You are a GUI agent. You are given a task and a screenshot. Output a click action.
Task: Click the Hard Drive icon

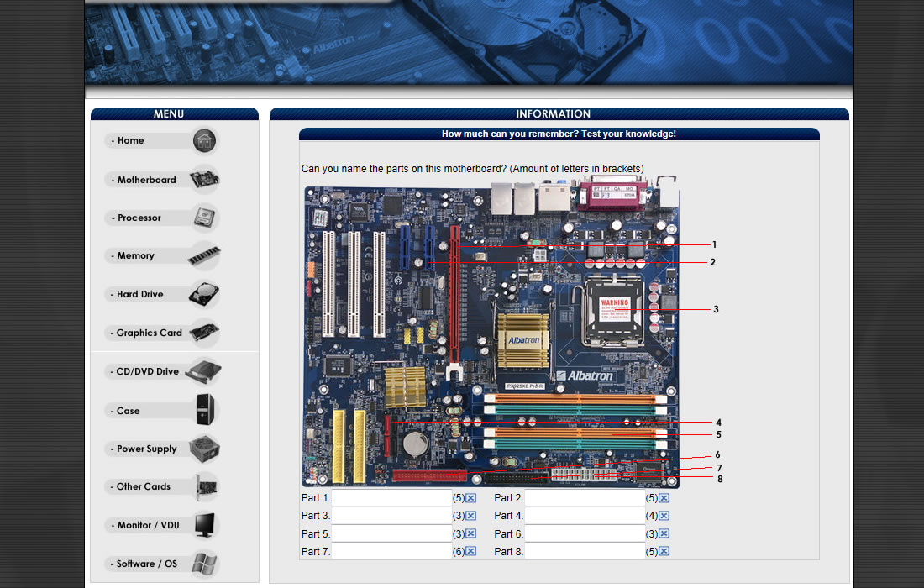click(204, 294)
